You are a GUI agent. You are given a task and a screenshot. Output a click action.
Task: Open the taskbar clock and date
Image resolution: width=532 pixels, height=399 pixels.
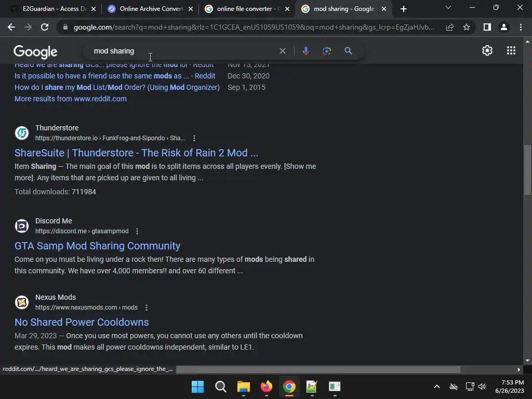[509, 387]
